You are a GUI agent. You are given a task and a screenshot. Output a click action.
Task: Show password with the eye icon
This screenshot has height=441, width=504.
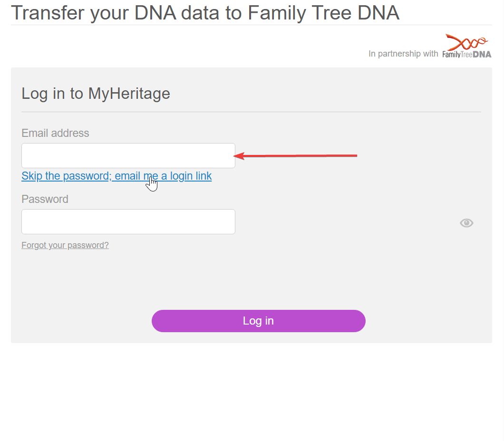point(466,223)
